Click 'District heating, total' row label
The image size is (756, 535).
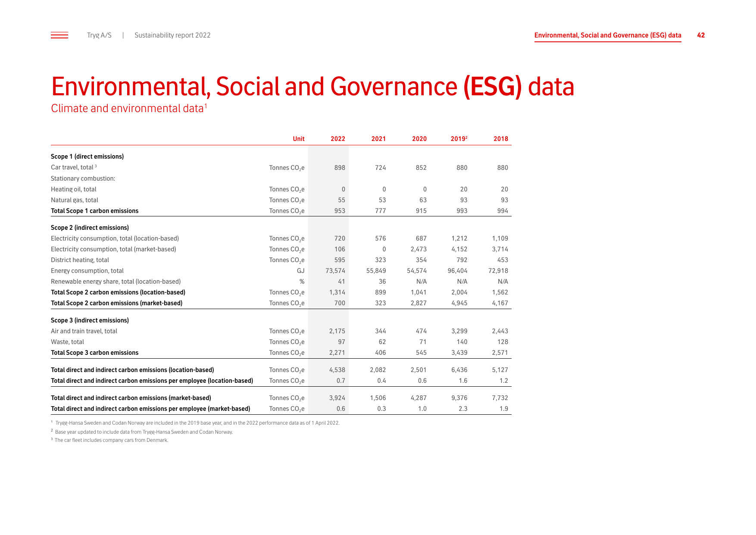(x=80, y=260)
